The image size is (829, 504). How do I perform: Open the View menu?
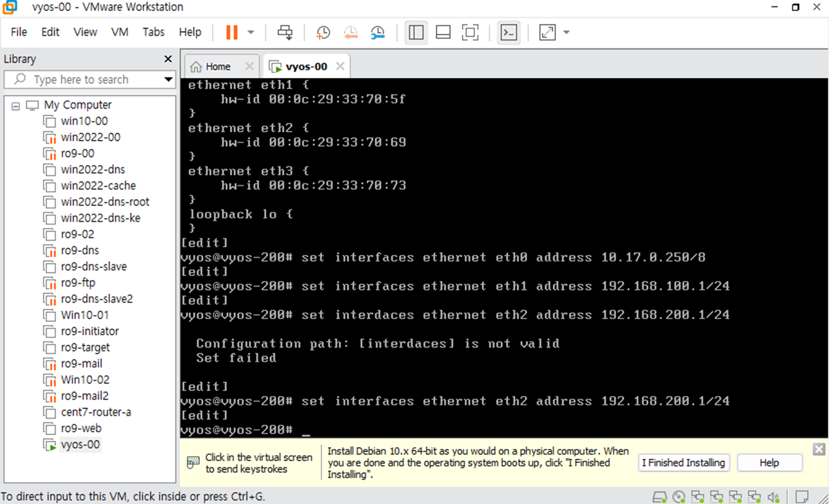(x=85, y=32)
